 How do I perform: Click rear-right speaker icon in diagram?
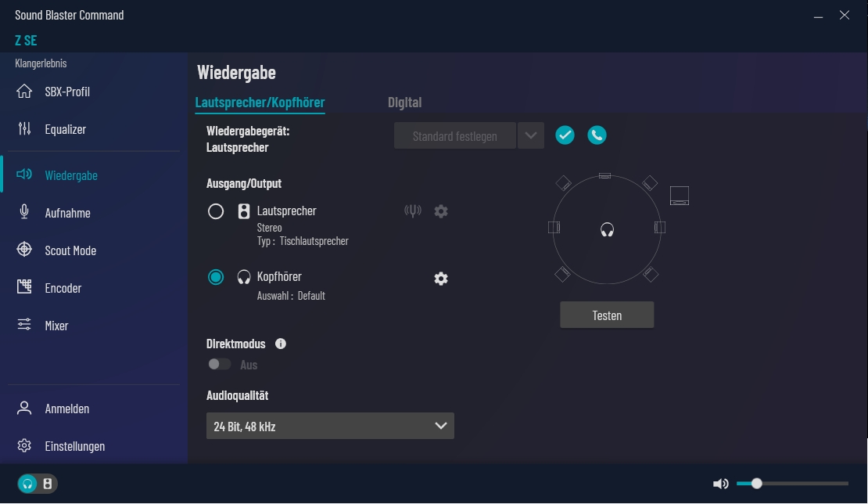point(651,274)
